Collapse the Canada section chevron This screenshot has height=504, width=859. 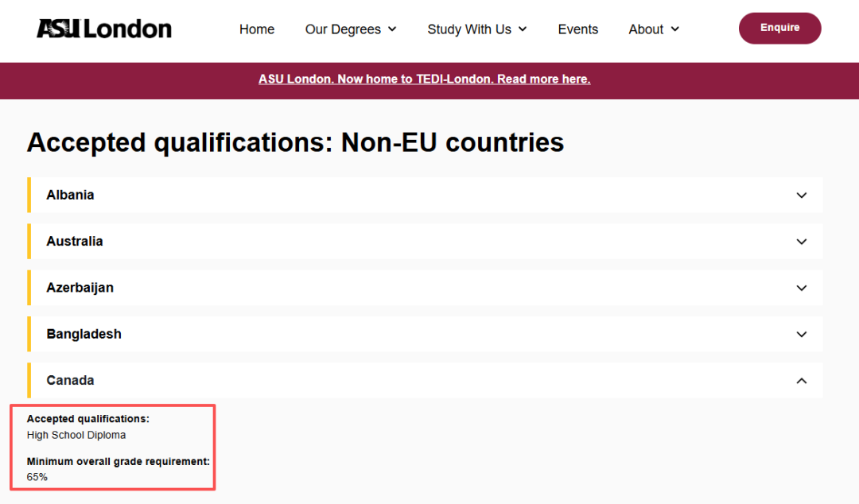[x=802, y=381]
